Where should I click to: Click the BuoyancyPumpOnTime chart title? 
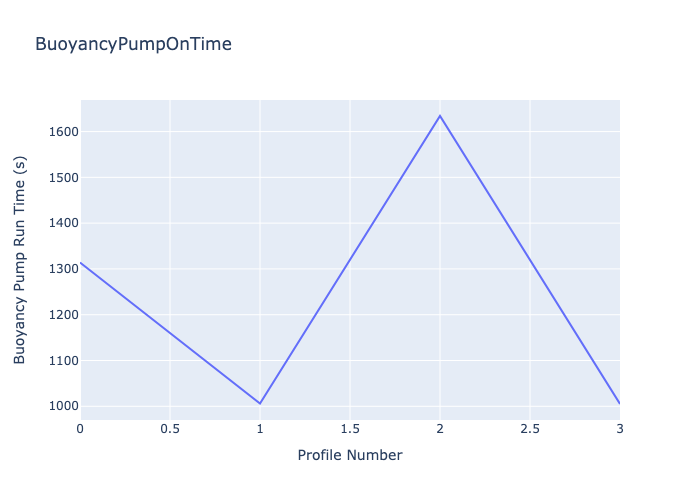pos(133,44)
